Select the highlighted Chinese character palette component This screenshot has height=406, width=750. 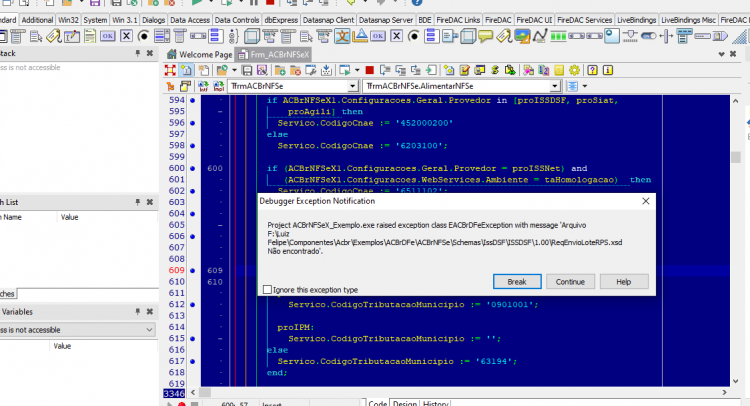[342, 36]
